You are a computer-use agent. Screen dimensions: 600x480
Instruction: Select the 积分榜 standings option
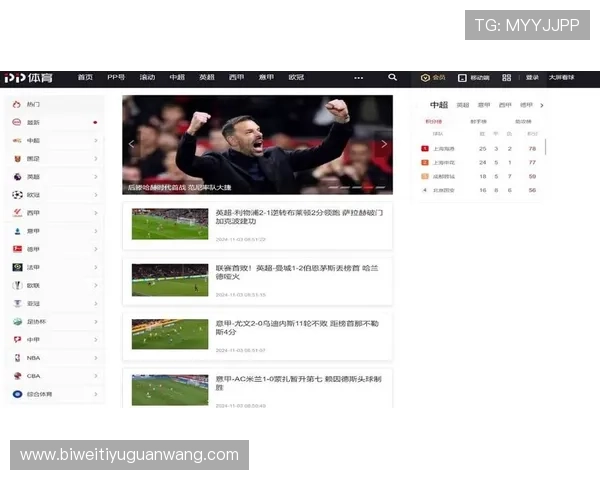tap(434, 121)
